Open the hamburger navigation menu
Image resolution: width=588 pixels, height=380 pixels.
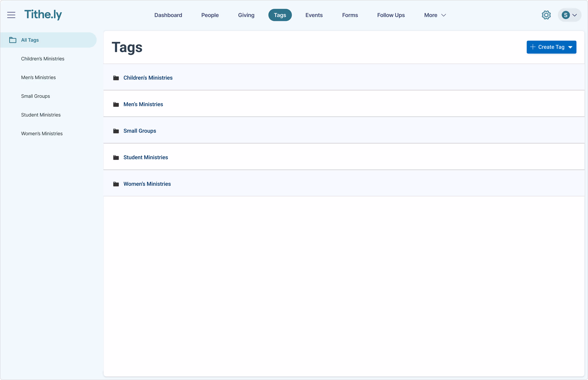(x=11, y=15)
